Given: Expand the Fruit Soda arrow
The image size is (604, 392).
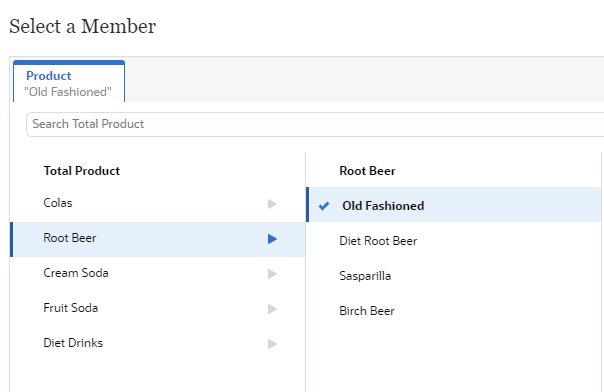Looking at the screenshot, I should [x=272, y=309].
